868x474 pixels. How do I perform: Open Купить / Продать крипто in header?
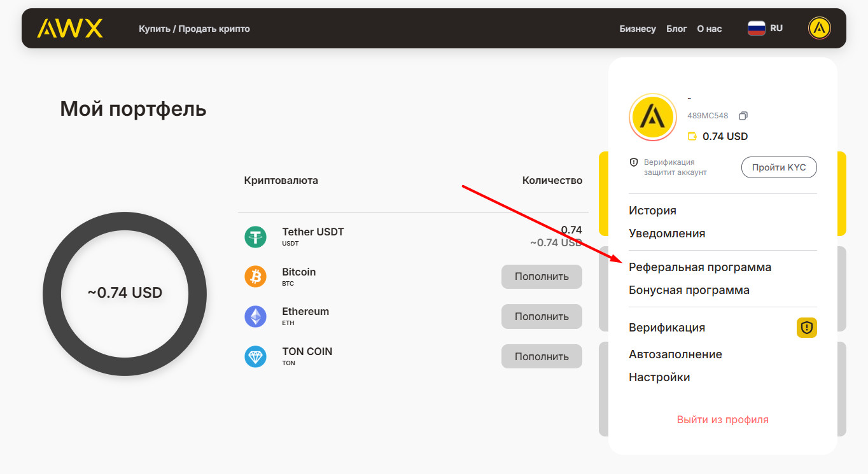(194, 29)
